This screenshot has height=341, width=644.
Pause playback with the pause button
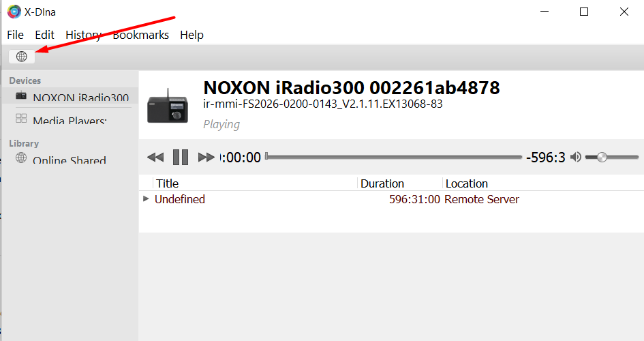(x=181, y=157)
